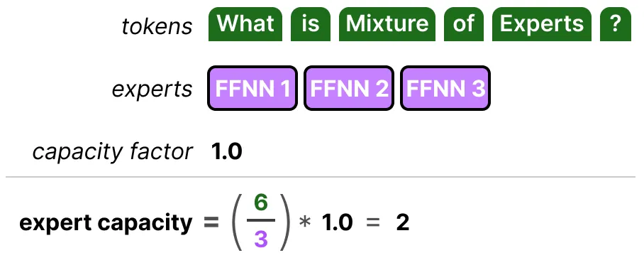Click the purple denominator 3
The height and width of the screenshot is (270, 644).
pyautogui.click(x=261, y=239)
